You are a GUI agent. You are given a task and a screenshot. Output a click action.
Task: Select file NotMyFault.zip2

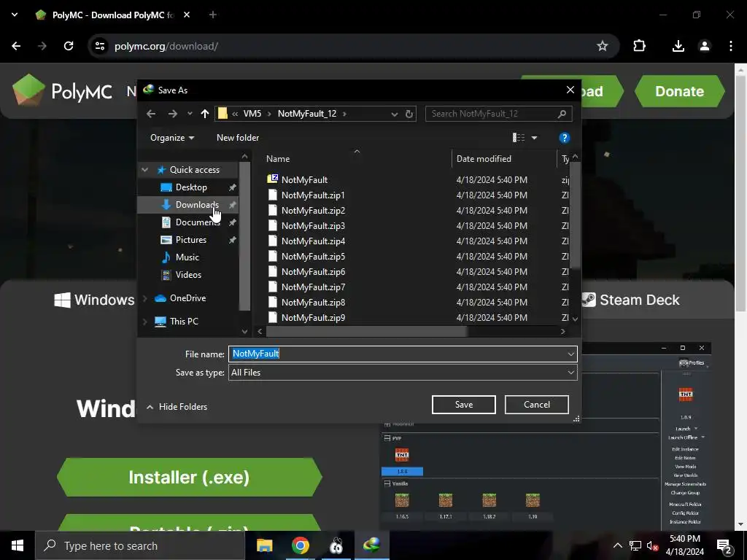(x=313, y=211)
